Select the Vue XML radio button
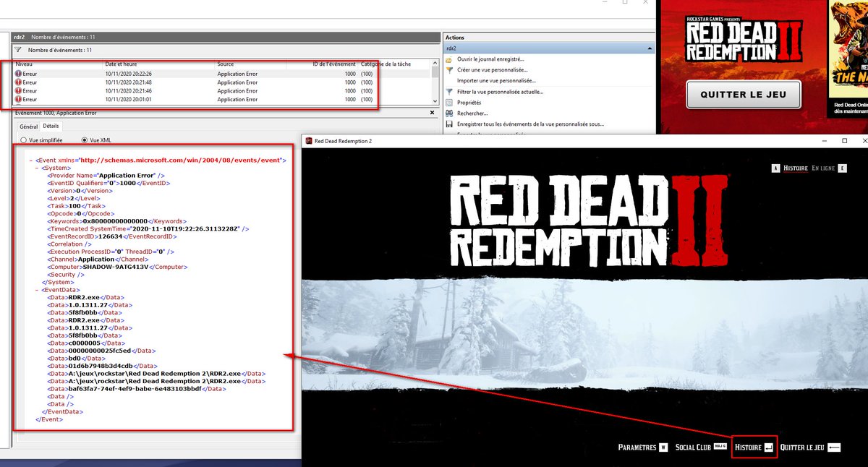868x467 pixels. [85, 140]
